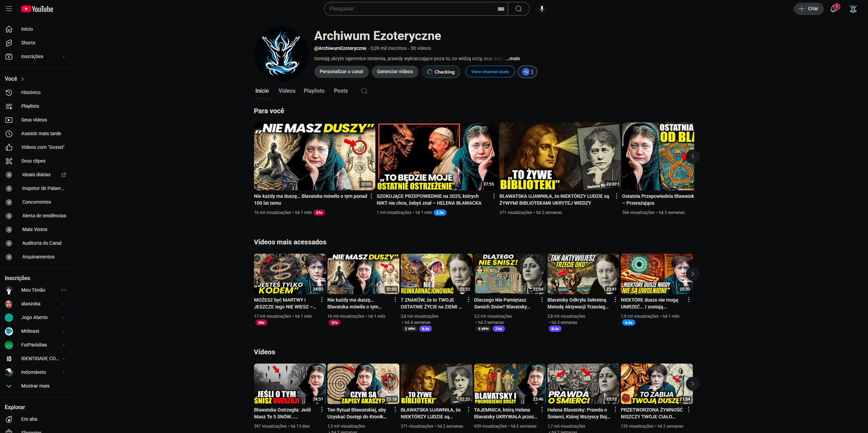The height and width of the screenshot is (433, 868).
Task: Open options for Dlaczego Nie Pamiętasz video
Action: (x=541, y=300)
